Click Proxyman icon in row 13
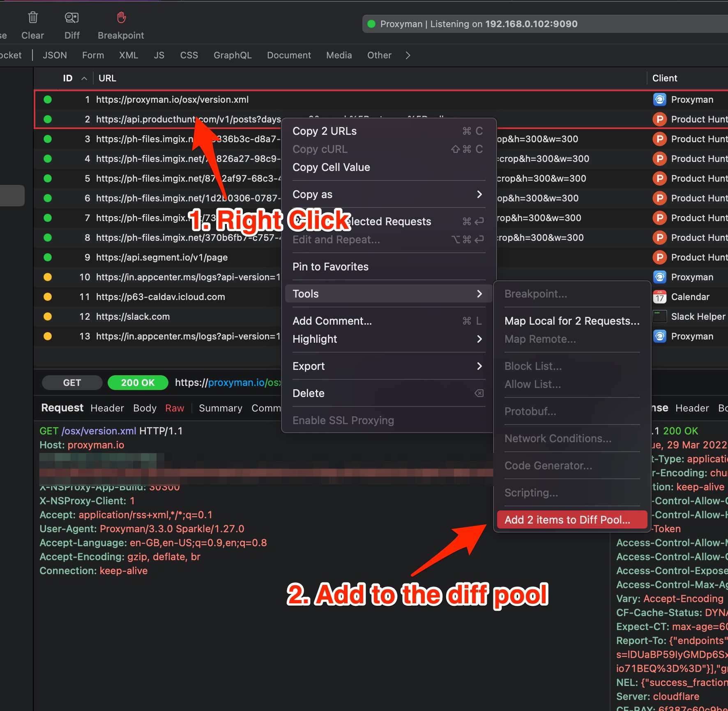 tap(659, 336)
